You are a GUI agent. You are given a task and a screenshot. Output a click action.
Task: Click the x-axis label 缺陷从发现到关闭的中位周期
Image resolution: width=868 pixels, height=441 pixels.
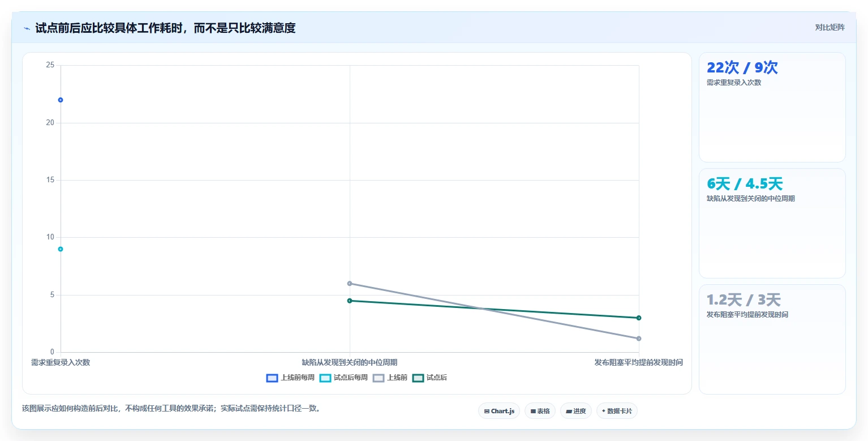coord(350,362)
